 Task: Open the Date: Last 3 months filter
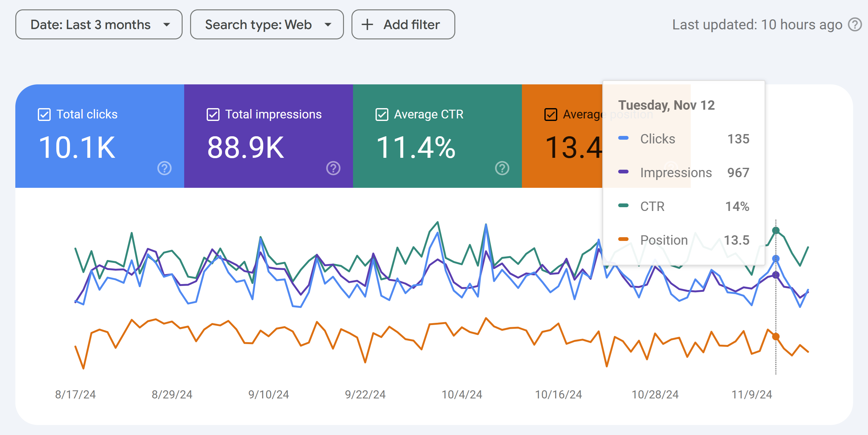[99, 25]
